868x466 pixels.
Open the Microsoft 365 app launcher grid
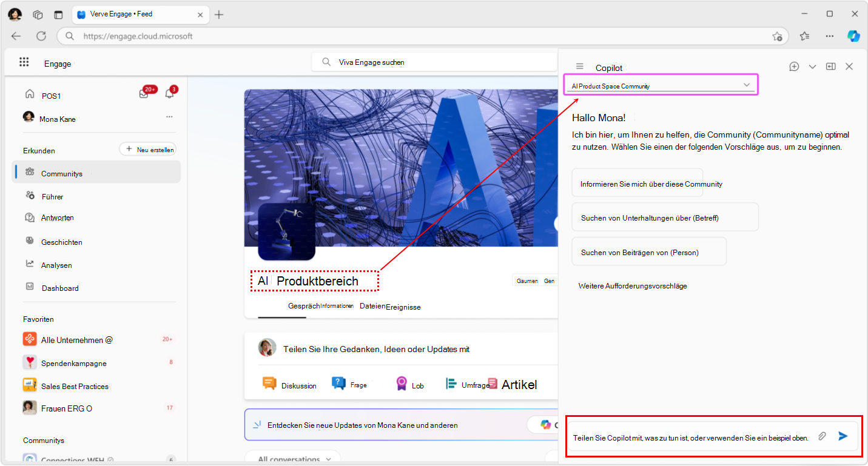coord(24,62)
